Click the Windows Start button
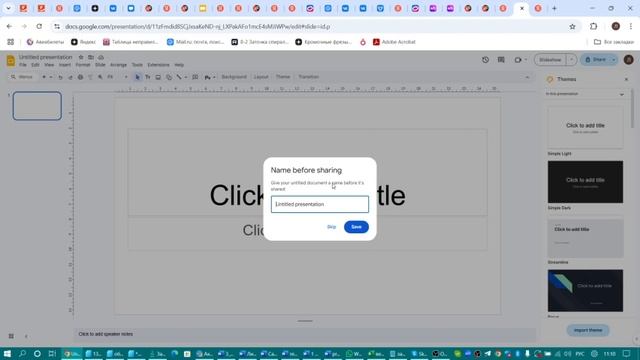The height and width of the screenshot is (360, 640). pos(7,353)
